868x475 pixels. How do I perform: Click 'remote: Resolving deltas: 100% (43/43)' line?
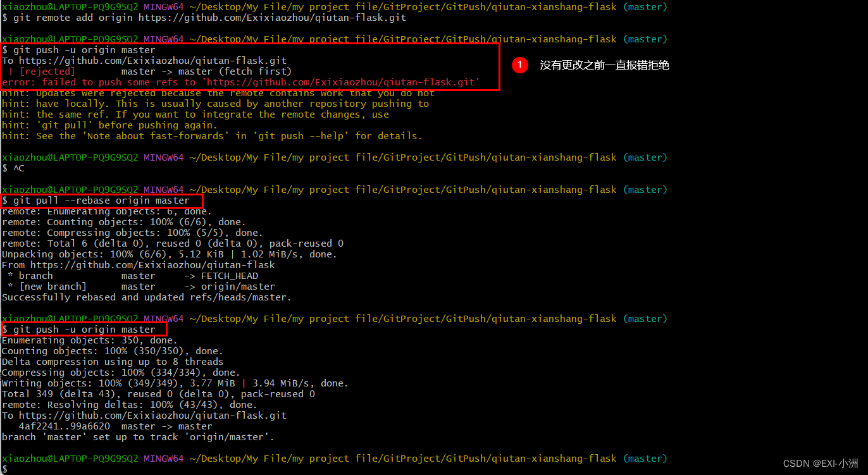tap(130, 405)
